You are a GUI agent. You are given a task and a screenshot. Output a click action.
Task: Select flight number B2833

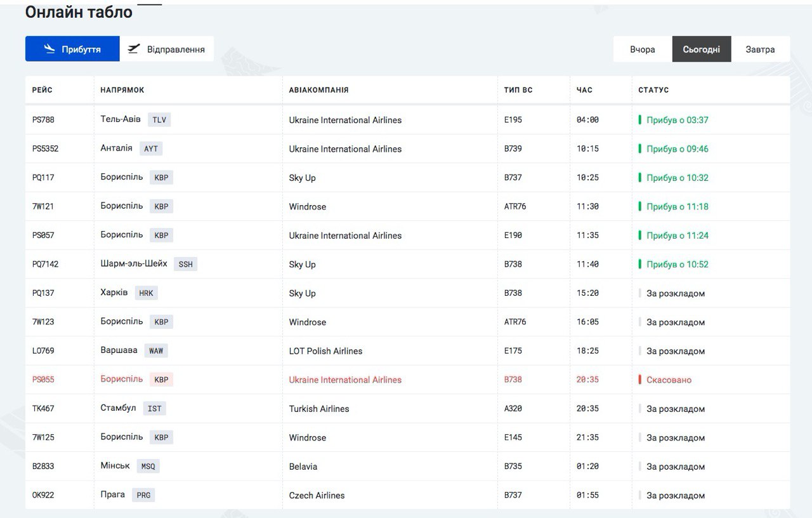pyautogui.click(x=43, y=467)
